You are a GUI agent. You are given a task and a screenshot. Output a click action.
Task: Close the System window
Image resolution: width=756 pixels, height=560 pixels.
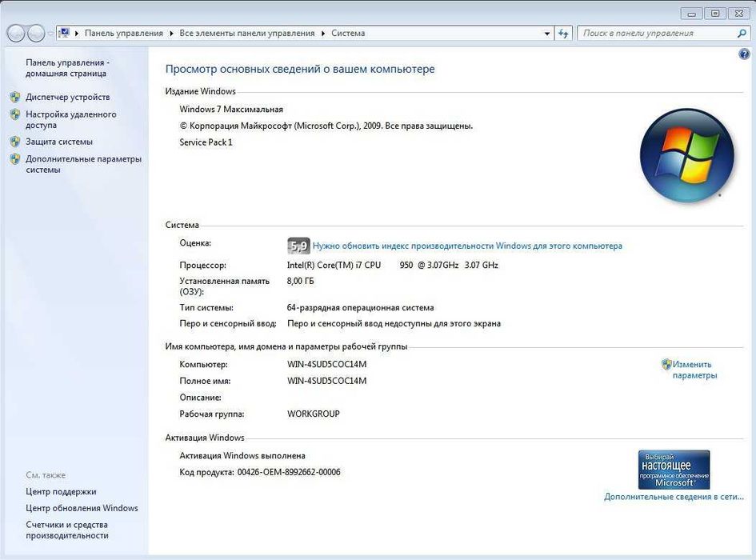pos(738,14)
